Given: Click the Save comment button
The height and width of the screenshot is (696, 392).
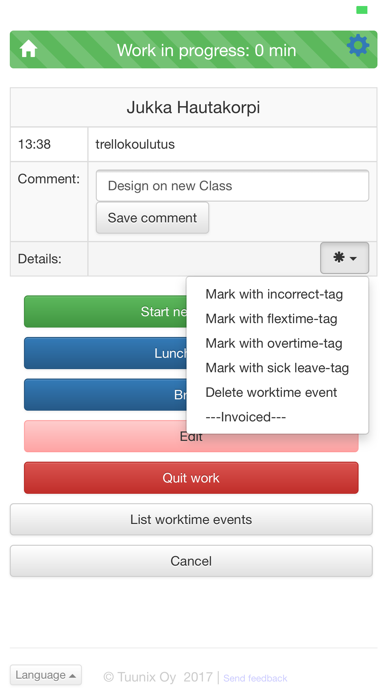Looking at the screenshot, I should (152, 218).
